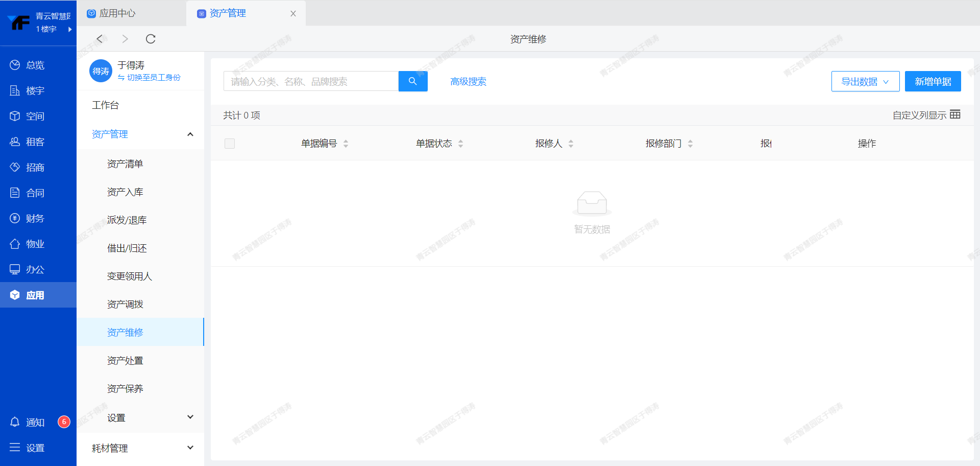Expand the 耗材管理 menu section
980x466 pixels.
click(x=190, y=448)
